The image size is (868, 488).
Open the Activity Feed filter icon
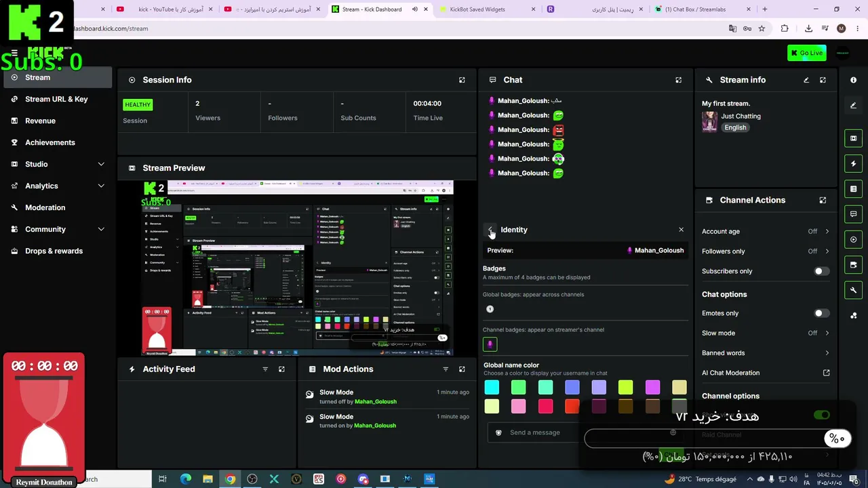coord(265,369)
